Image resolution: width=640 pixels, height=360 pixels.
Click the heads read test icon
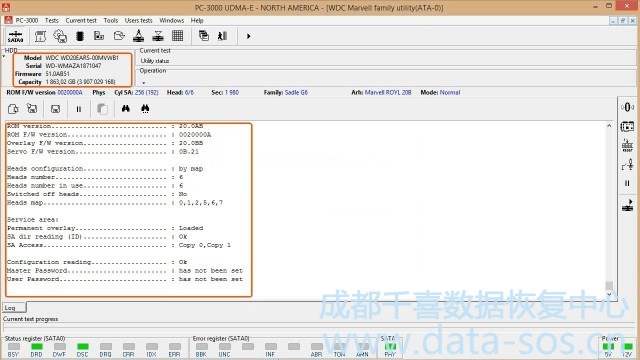138,36
